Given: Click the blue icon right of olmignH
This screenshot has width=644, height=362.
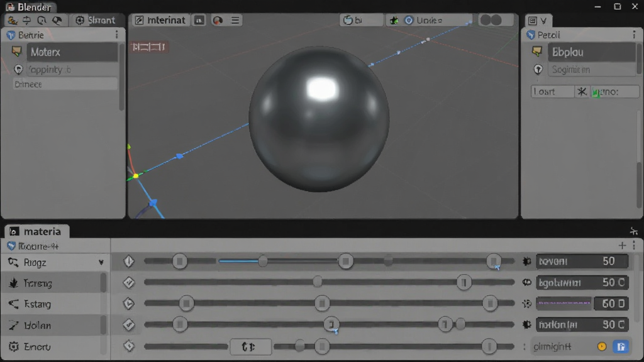Looking at the screenshot, I should pyautogui.click(x=621, y=346).
